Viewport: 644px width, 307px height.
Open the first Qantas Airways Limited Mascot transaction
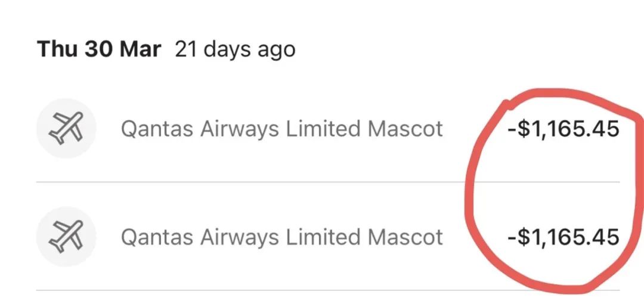point(281,129)
